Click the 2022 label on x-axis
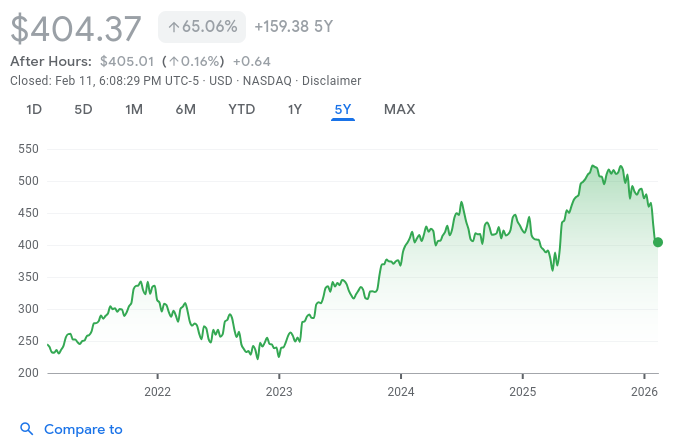673x445 pixels. 157,390
